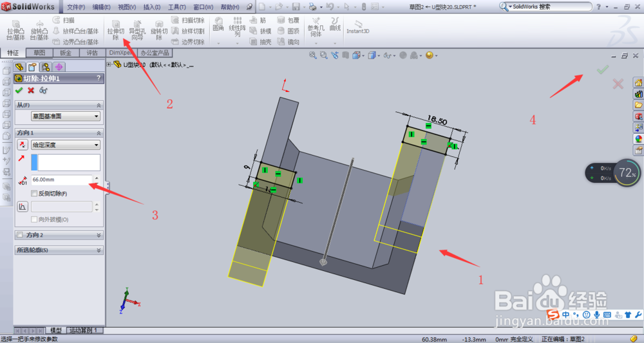Select the 旋转凸台/基体 revolved boss tool
Image resolution: width=644 pixels, height=343 pixels.
(x=39, y=30)
